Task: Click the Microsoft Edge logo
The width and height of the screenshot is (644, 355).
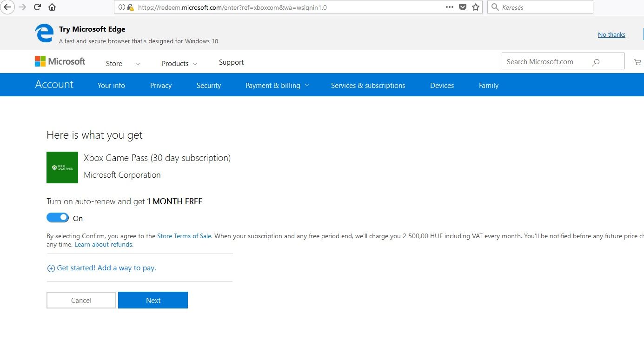Action: click(x=44, y=33)
